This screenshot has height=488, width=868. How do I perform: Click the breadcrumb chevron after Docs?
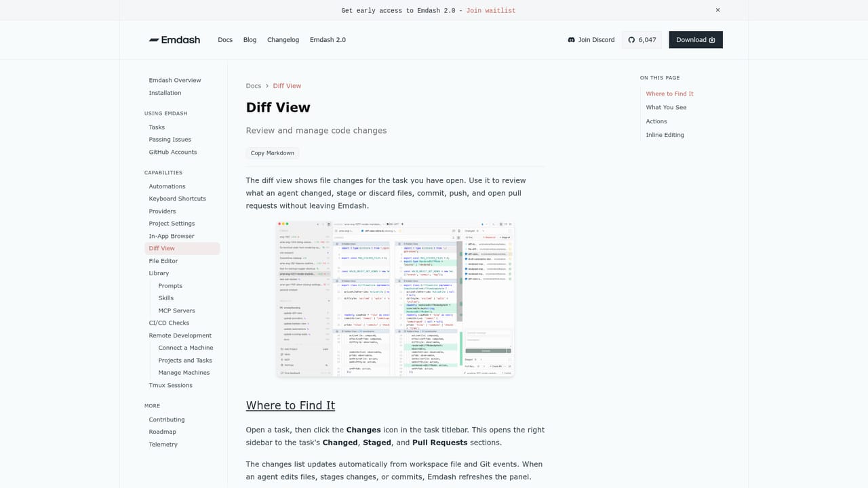click(x=267, y=86)
